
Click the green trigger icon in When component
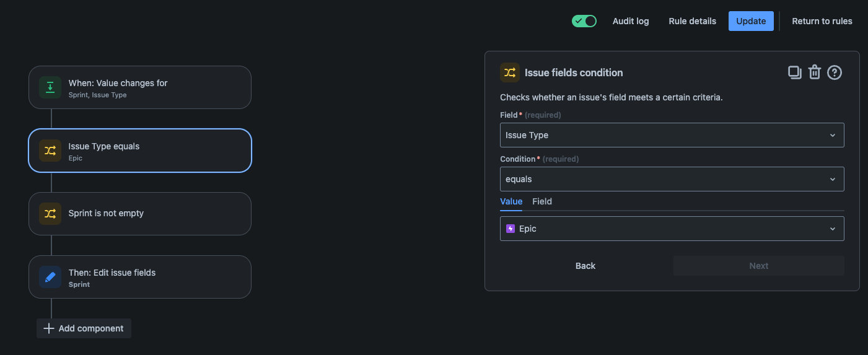50,87
